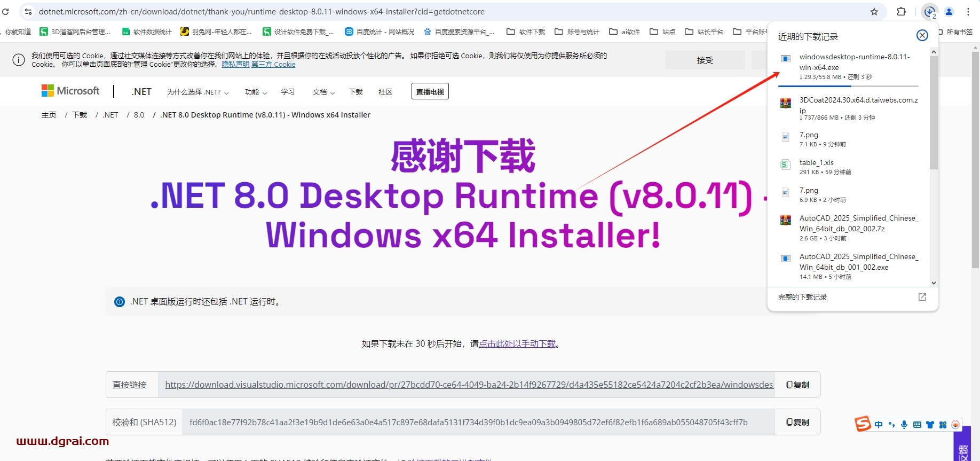
Task: Expand the 文档 navigation dropdown
Action: coord(323,92)
